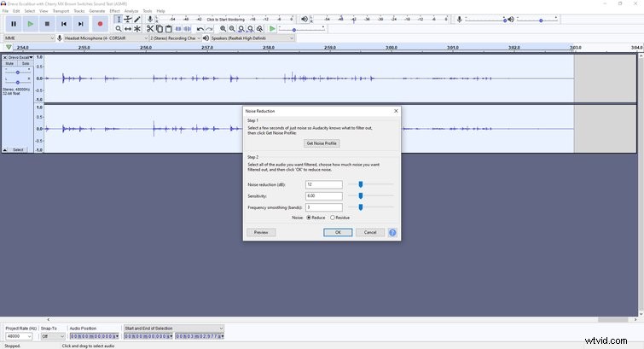644x349 pixels.
Task: Stop audio with the Stop button
Action: point(47,24)
